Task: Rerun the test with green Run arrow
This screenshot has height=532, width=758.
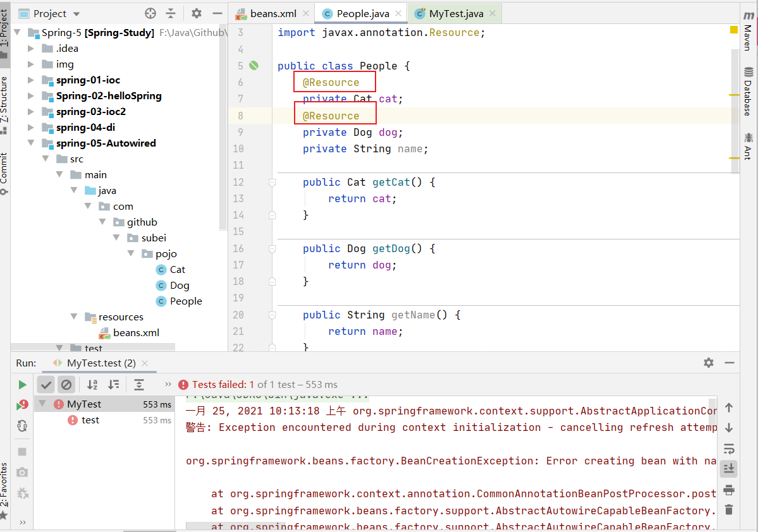Action: (23, 384)
